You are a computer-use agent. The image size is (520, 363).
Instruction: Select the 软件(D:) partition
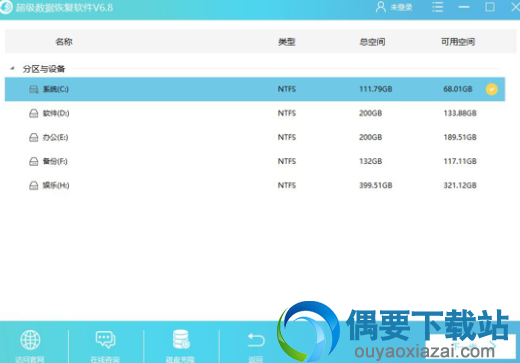[255, 113]
